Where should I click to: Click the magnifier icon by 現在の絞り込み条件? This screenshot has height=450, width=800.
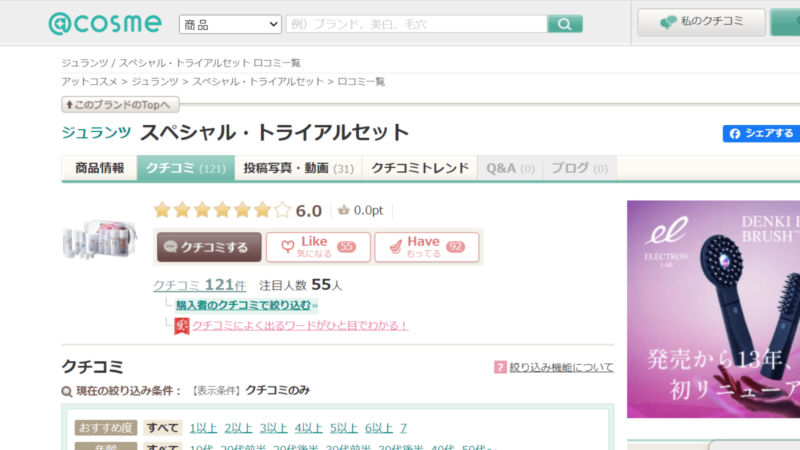(x=67, y=391)
